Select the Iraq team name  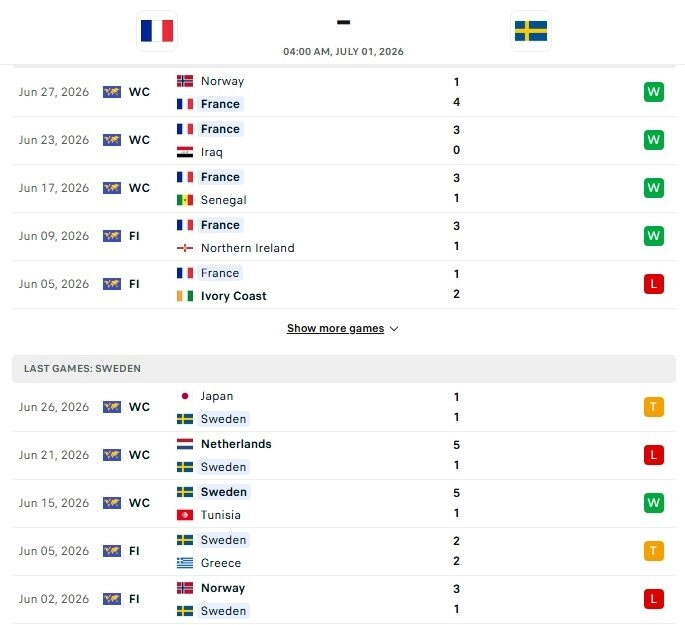tap(212, 152)
